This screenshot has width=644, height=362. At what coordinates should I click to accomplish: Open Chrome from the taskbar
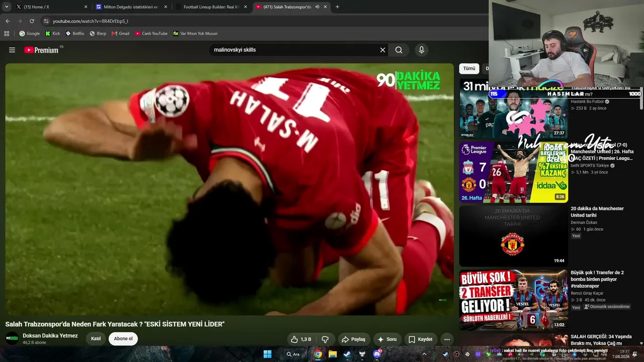click(x=318, y=354)
